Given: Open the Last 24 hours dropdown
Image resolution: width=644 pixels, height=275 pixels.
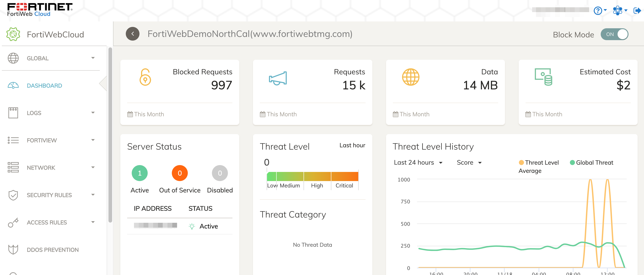Looking at the screenshot, I should (x=418, y=163).
